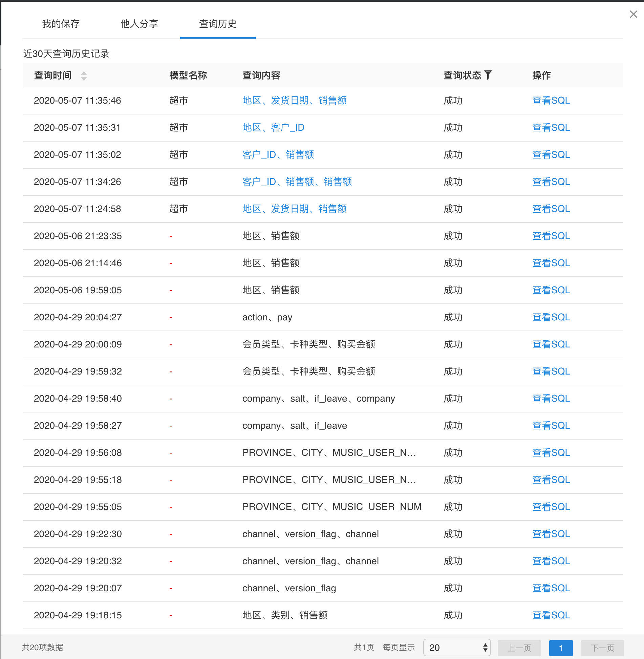Viewport: 644px width, 659px height.
Task: View SQL for 地区、类别、销售额 query
Action: point(551,615)
